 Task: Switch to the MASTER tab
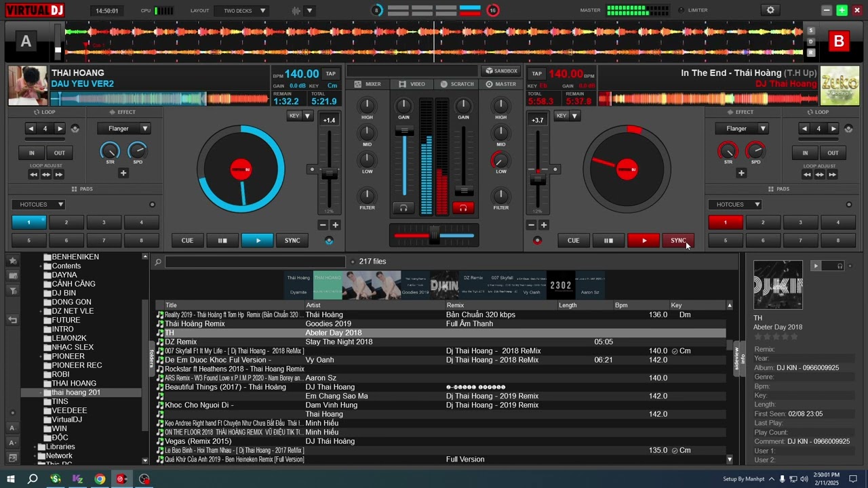tap(501, 84)
